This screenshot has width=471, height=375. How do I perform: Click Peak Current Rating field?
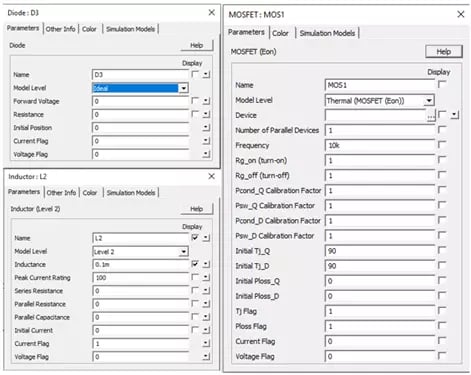[x=140, y=277]
